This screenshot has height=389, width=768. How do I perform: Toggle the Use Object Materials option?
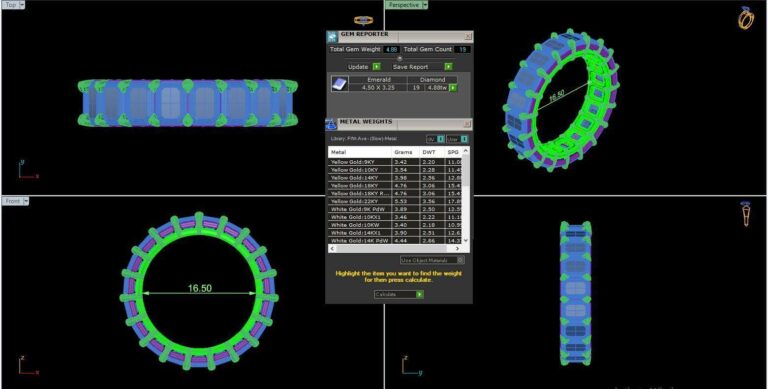point(432,260)
